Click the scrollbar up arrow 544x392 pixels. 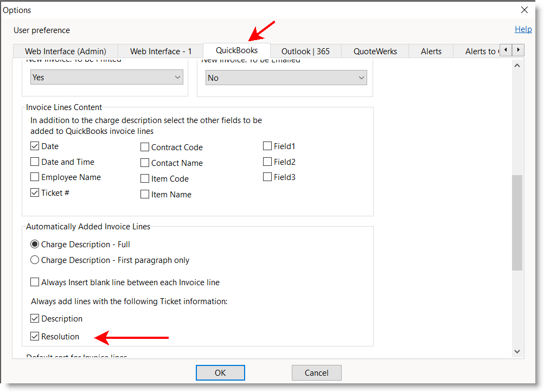517,65
